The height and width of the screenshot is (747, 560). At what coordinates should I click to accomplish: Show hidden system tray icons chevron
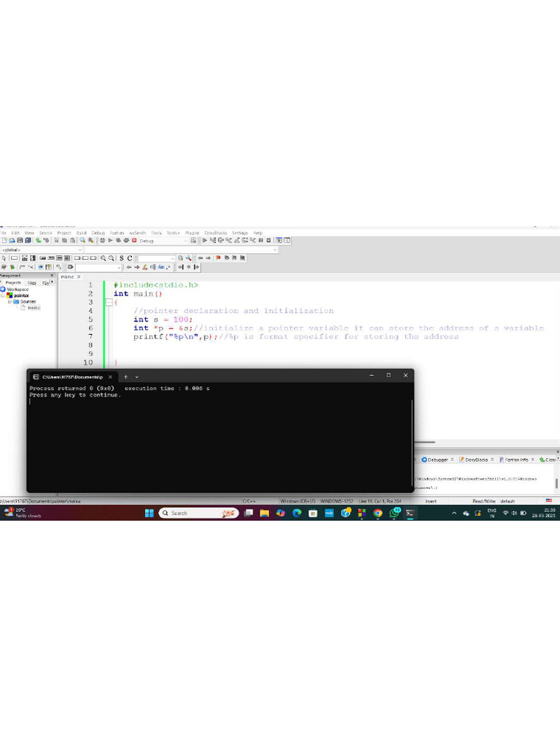(x=454, y=513)
